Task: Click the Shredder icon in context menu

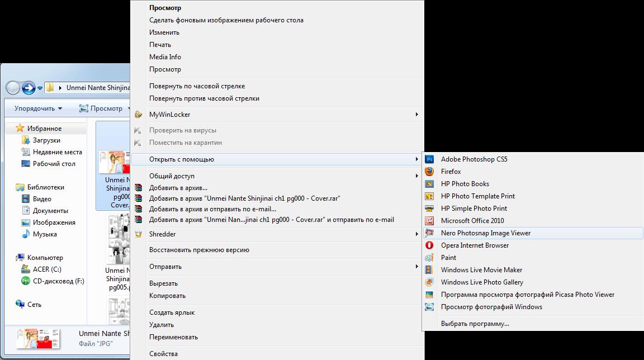Action: (139, 234)
